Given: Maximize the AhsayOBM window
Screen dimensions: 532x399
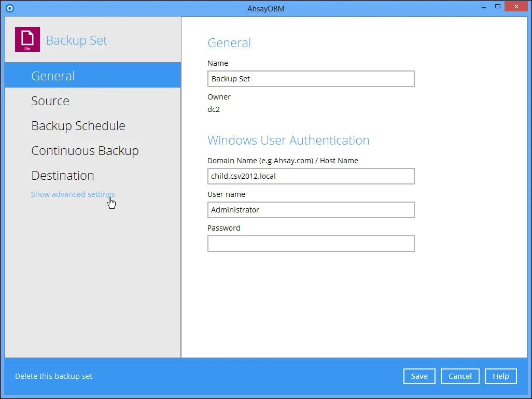Looking at the screenshot, I should pos(498,7).
